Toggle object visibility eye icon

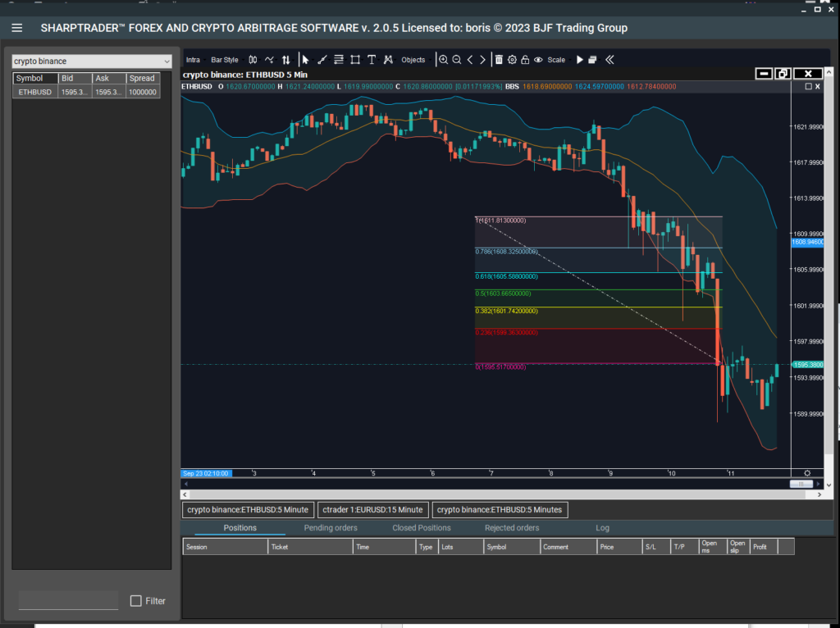click(538, 60)
